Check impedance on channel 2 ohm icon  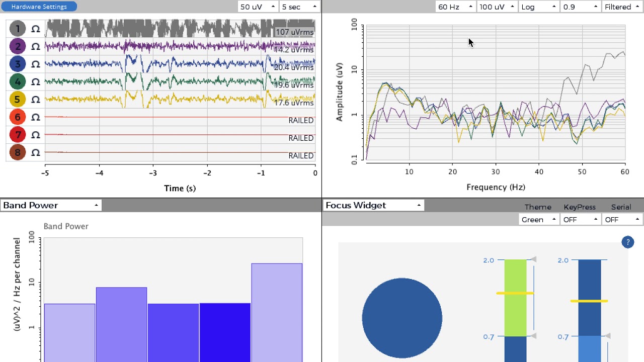click(35, 47)
